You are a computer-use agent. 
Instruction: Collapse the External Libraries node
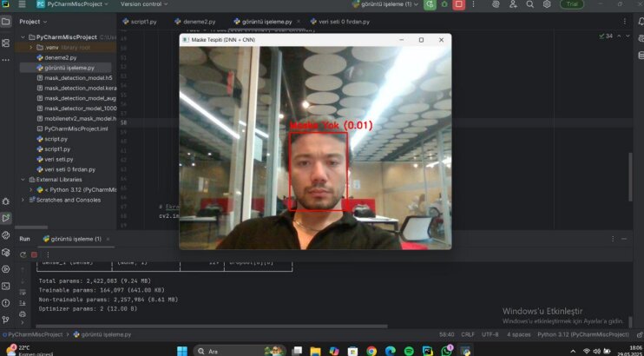pos(23,180)
